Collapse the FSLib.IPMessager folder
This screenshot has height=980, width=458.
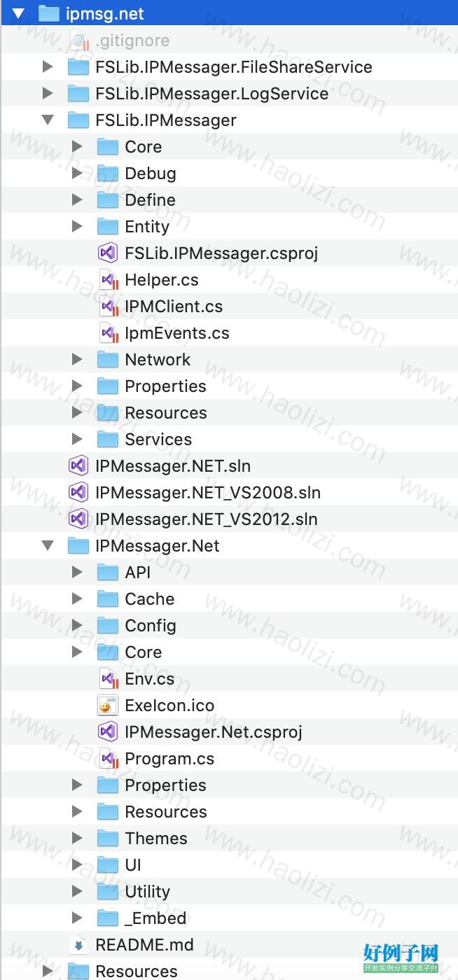[48, 120]
